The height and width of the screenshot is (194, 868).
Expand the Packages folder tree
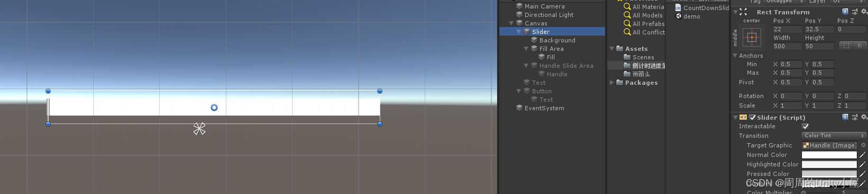[x=611, y=83]
